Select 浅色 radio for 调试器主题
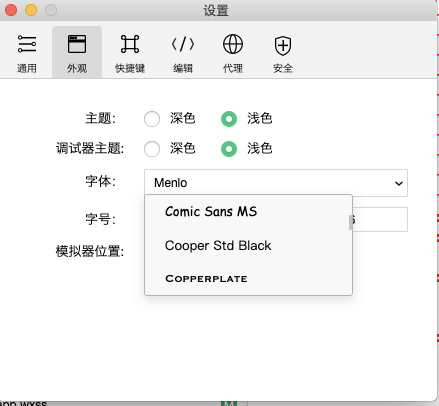This screenshot has height=406, width=439. click(x=229, y=149)
